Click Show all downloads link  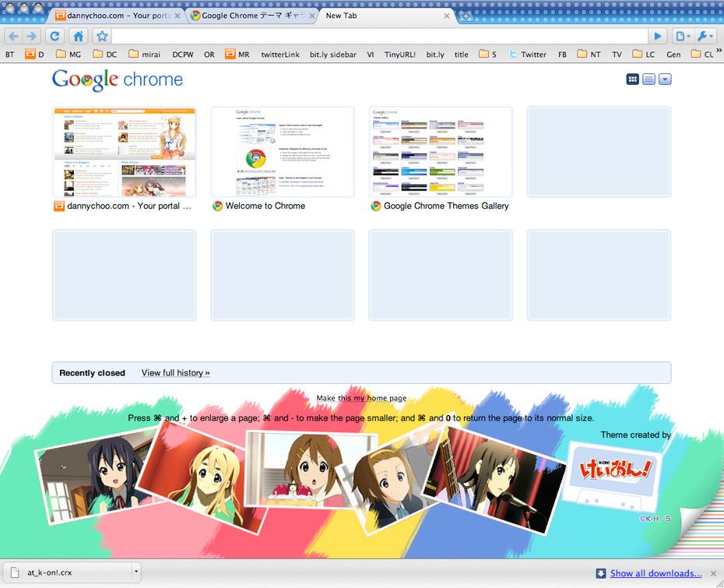tap(655, 573)
